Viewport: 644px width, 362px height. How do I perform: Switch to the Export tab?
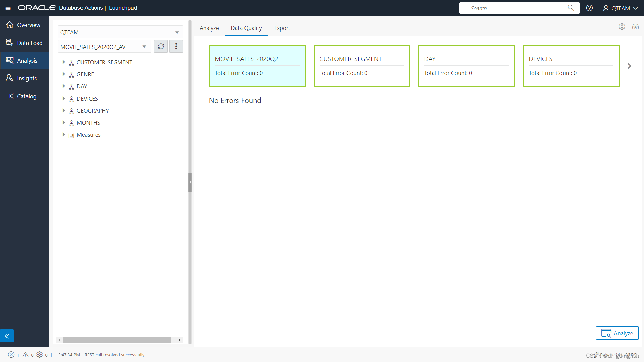(x=282, y=28)
